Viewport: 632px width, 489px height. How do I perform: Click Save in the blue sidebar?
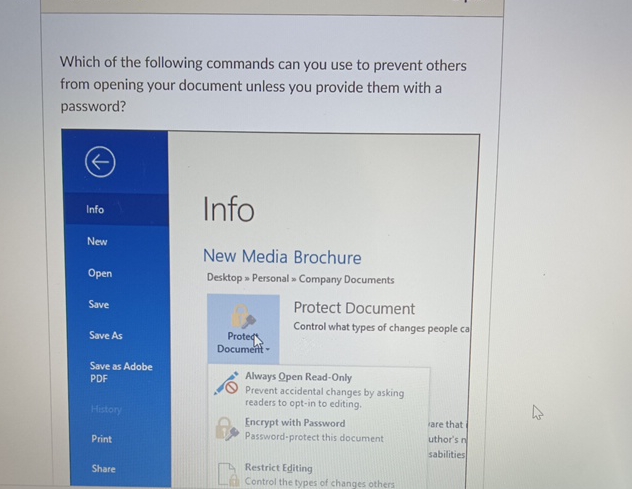[x=99, y=304]
